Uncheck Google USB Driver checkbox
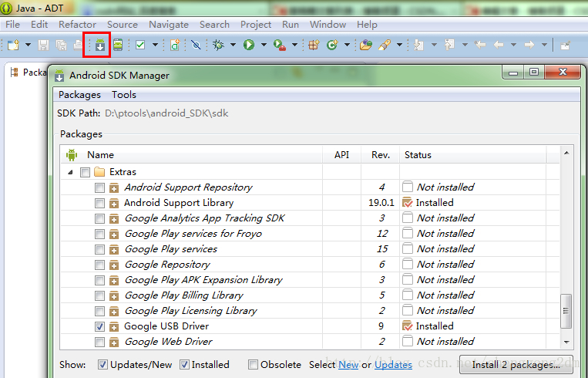Screen dimensions: 588x378 tap(99, 326)
